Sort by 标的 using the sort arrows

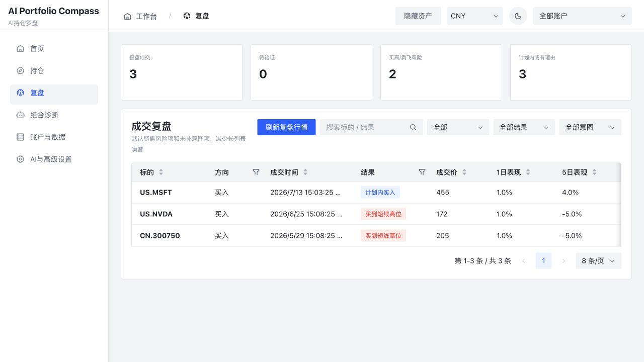161,172
